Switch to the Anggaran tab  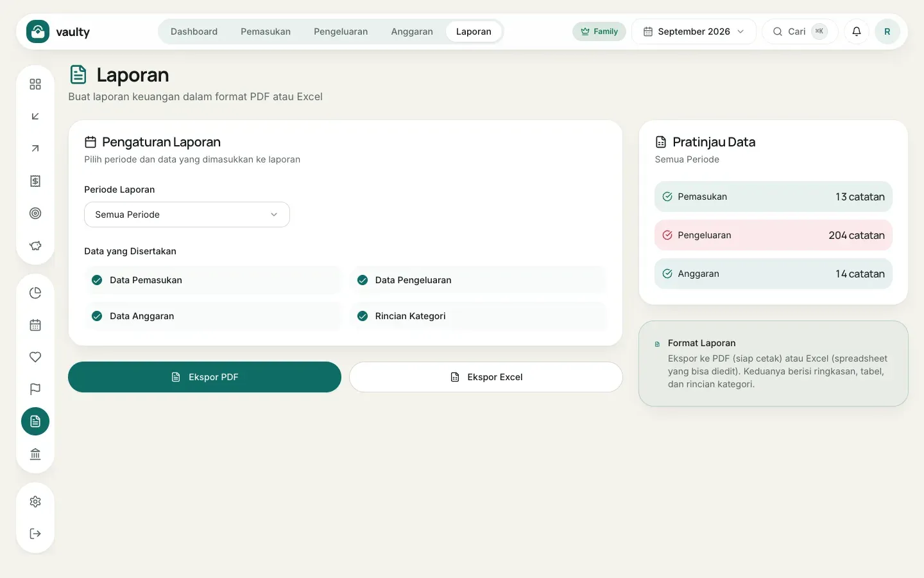click(x=412, y=31)
